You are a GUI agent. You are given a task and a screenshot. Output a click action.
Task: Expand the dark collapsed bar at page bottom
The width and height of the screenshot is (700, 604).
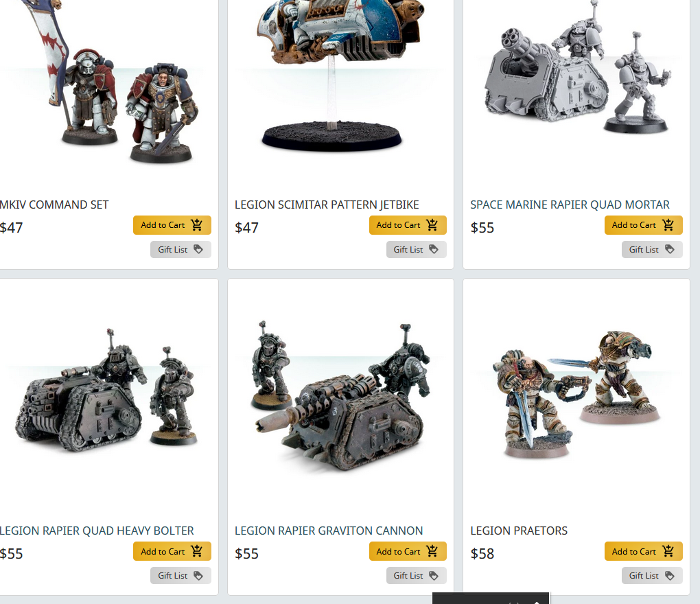491,599
